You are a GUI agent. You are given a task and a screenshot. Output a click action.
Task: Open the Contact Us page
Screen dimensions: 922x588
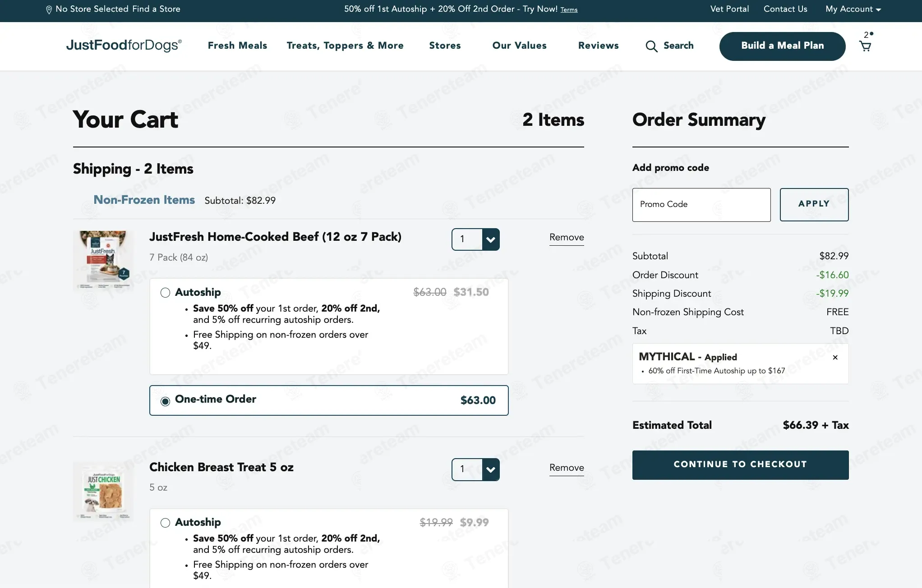[x=785, y=9]
